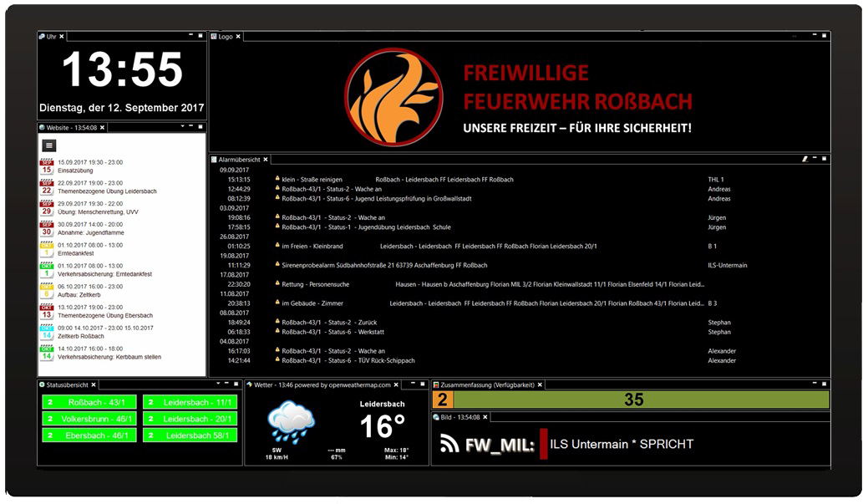868x504 pixels.
Task: Click the bell icon beside Sirenenprobealarm
Action: (277, 265)
